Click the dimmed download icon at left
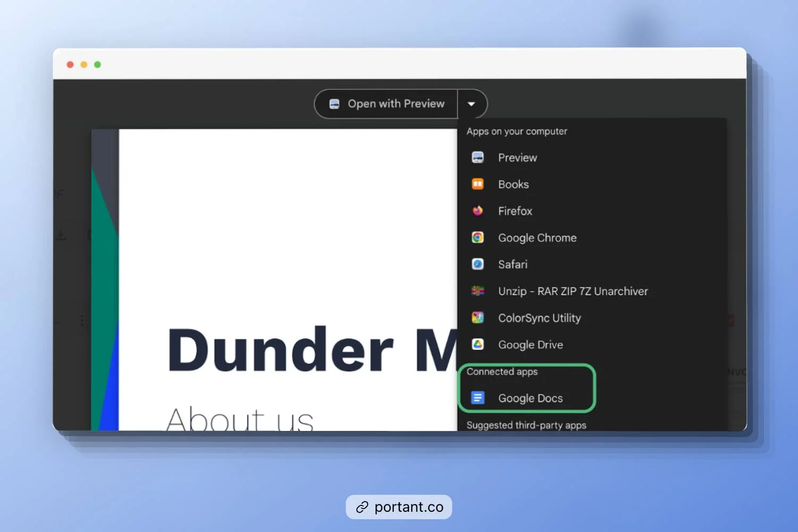This screenshot has height=532, width=798. (61, 235)
